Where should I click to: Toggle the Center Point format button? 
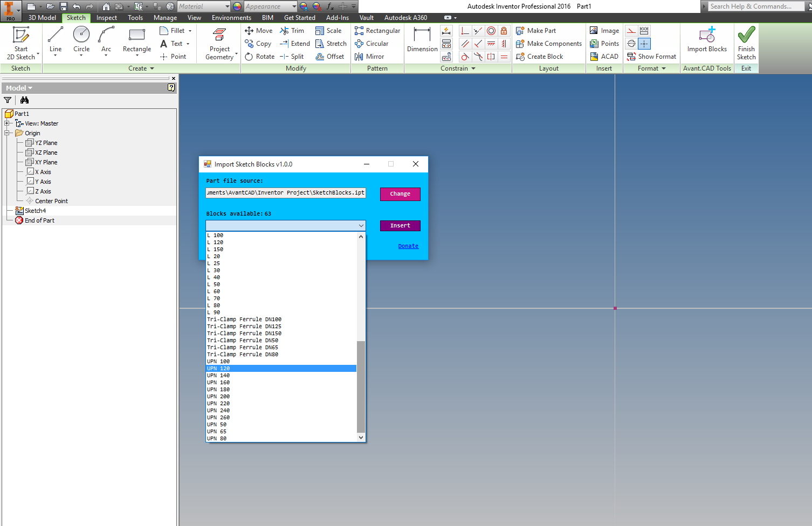644,44
